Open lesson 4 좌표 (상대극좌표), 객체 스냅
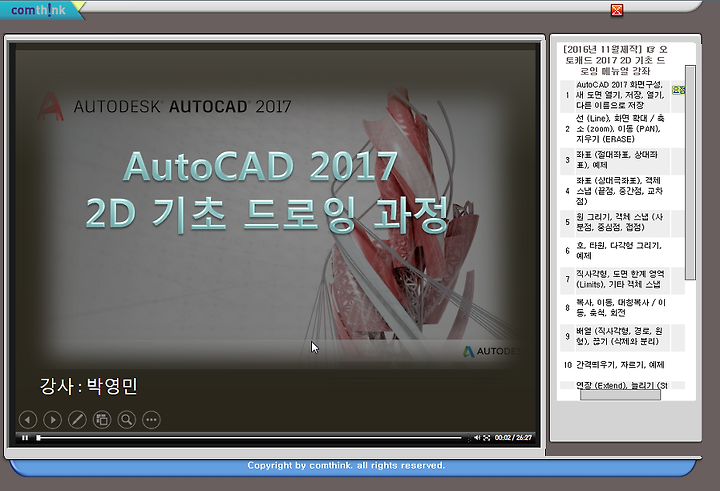Viewport: 720px width, 491px height. tap(619, 191)
